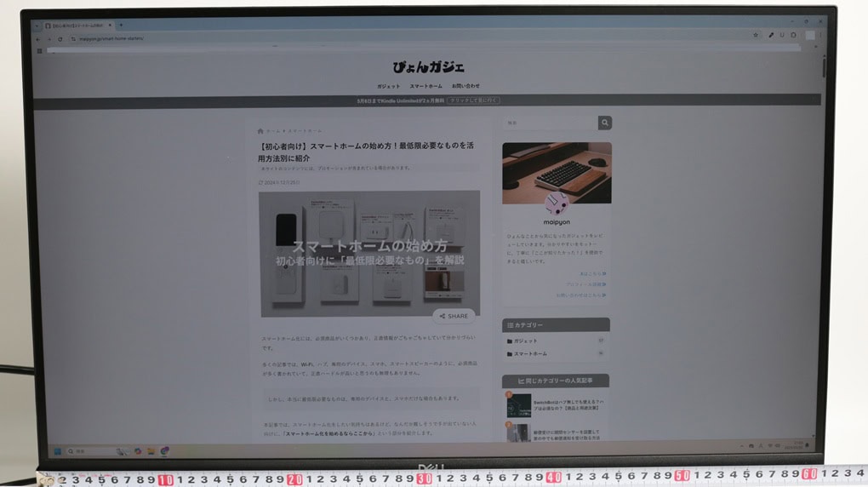Click the 2024年12月25日 date text
This screenshot has height=487, width=868.
pos(280,182)
